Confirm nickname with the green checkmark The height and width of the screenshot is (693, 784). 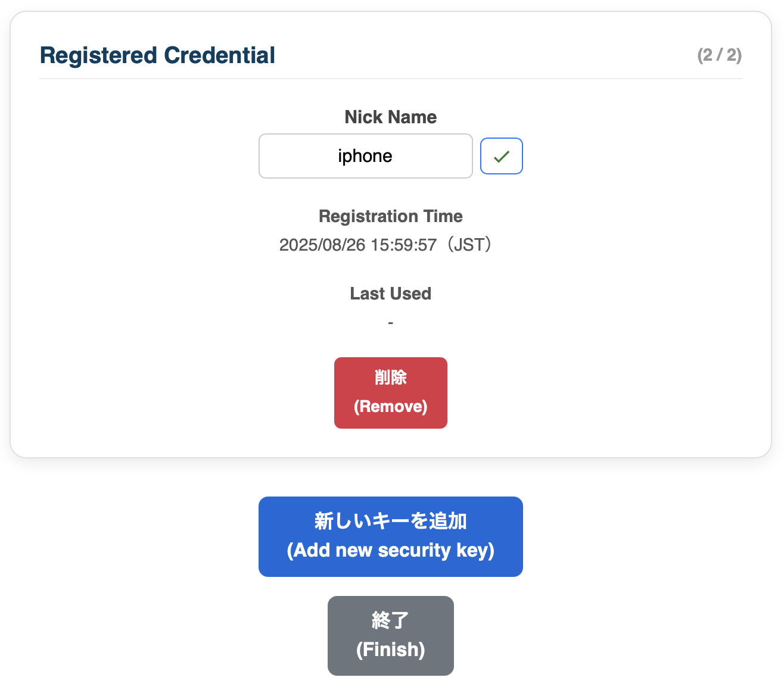501,156
